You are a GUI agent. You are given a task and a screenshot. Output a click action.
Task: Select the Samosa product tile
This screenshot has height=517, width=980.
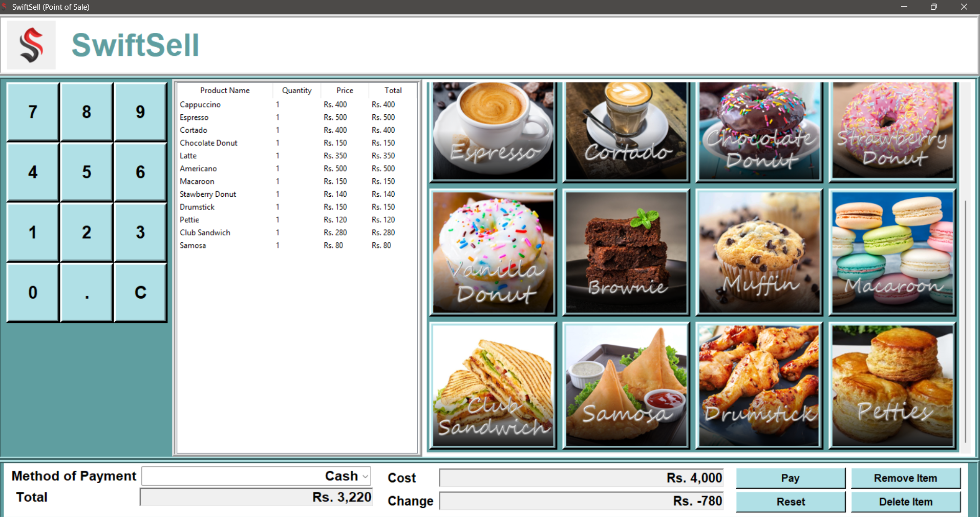[626, 385]
